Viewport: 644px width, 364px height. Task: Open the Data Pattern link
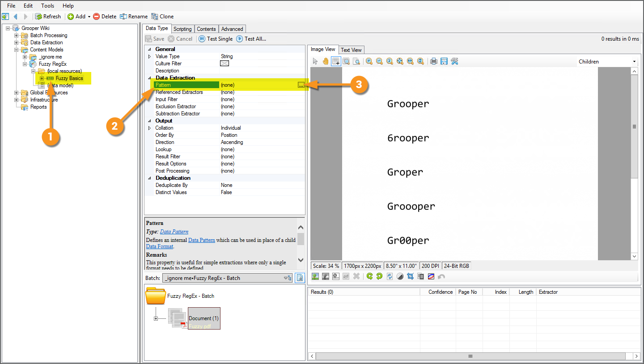174,232
